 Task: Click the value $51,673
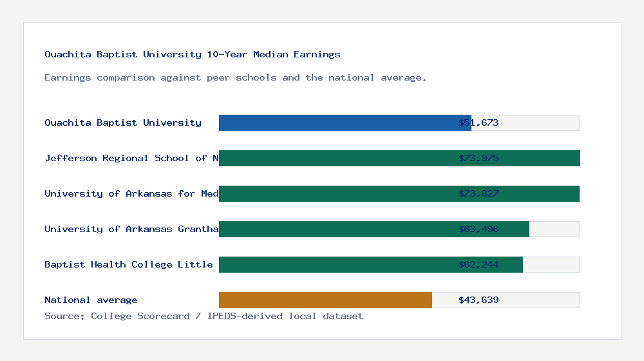[x=478, y=122]
